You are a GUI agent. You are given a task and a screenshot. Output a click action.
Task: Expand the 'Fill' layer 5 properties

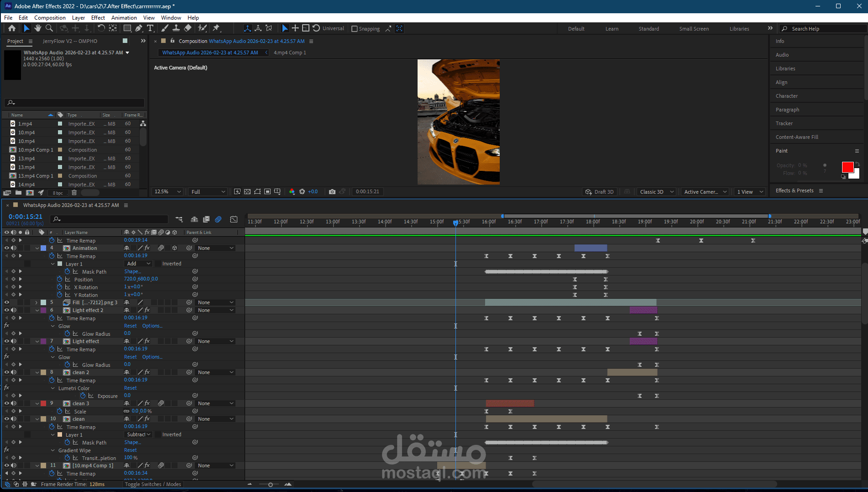37,302
